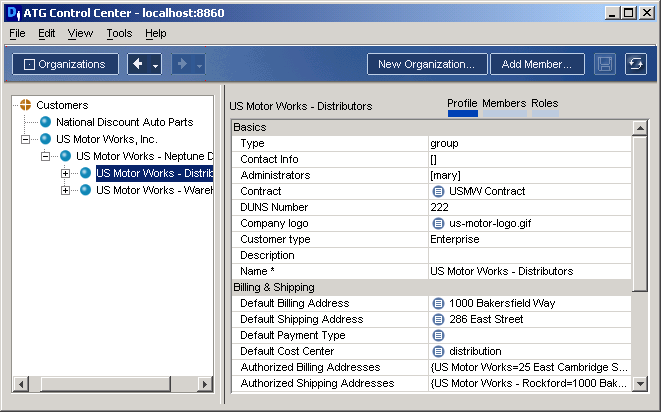Click the US Motor Works - Distrib globe icon
The image size is (661, 412).
pyautogui.click(x=86, y=173)
